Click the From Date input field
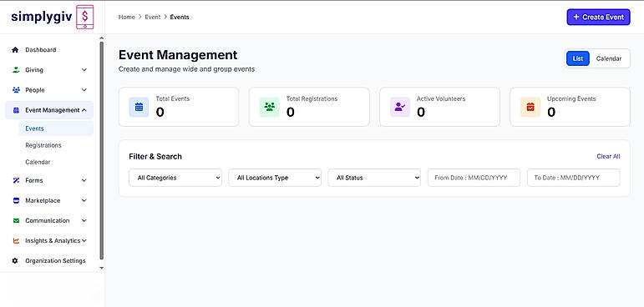 coord(474,178)
